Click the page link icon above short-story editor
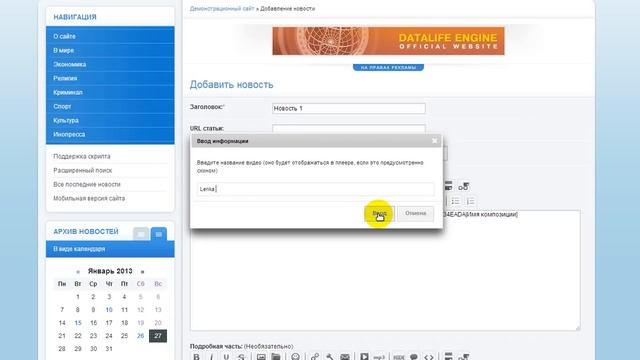Viewport: 640px width, 360px height. [463, 187]
